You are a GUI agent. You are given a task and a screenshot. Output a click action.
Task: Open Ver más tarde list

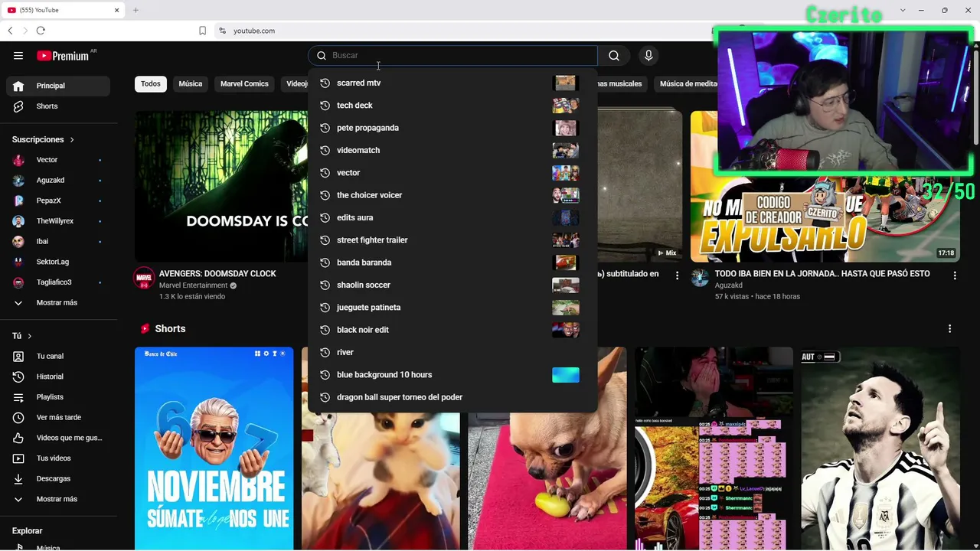[58, 417]
